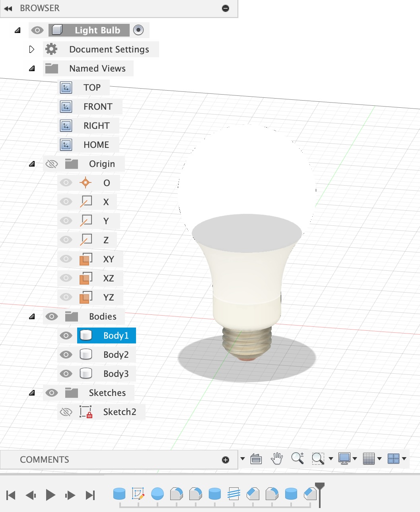420x512 pixels.
Task: Click the Look At camera icon
Action: (256, 459)
